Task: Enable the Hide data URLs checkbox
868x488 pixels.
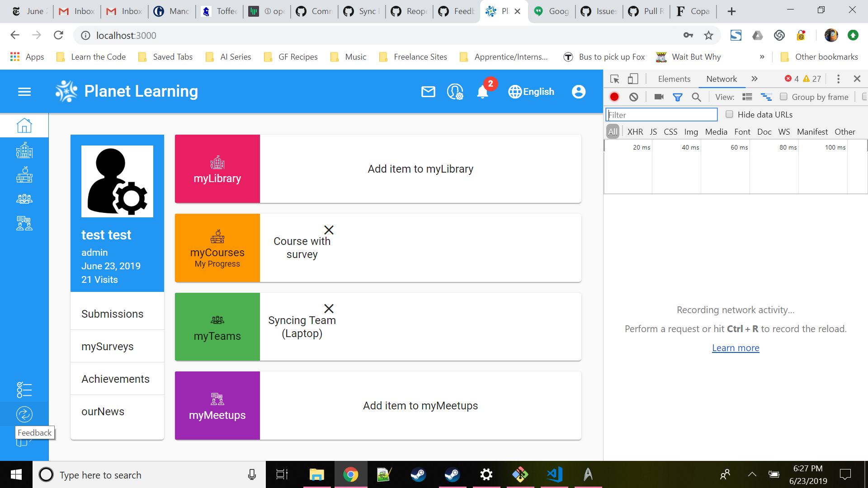Action: pyautogui.click(x=729, y=114)
